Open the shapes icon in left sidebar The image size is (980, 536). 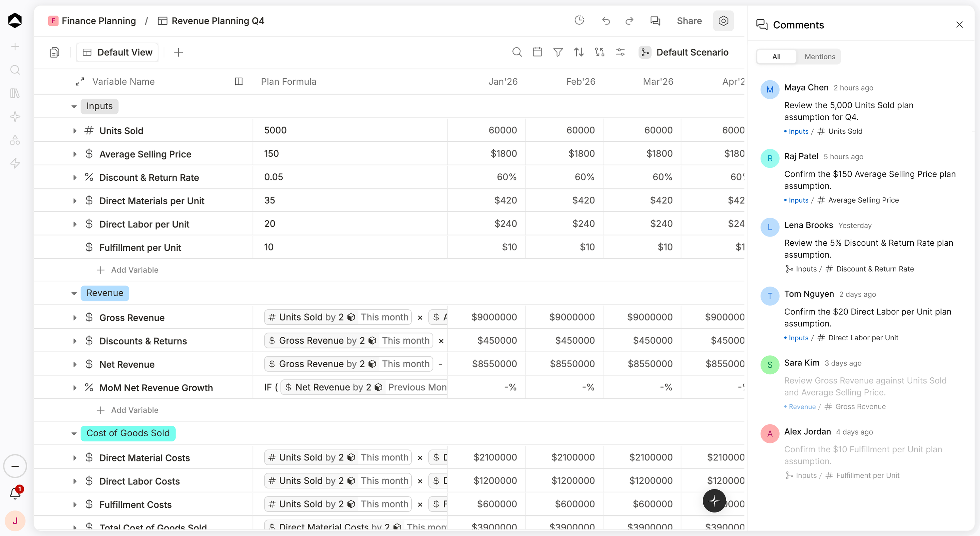(x=15, y=140)
